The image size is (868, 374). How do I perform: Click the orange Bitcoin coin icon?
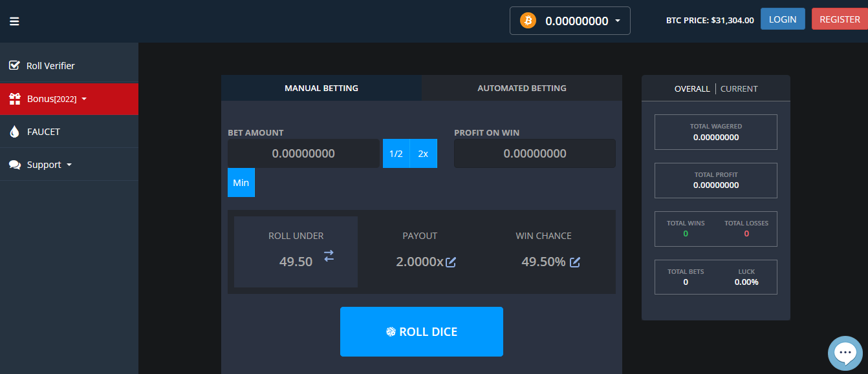pos(528,21)
